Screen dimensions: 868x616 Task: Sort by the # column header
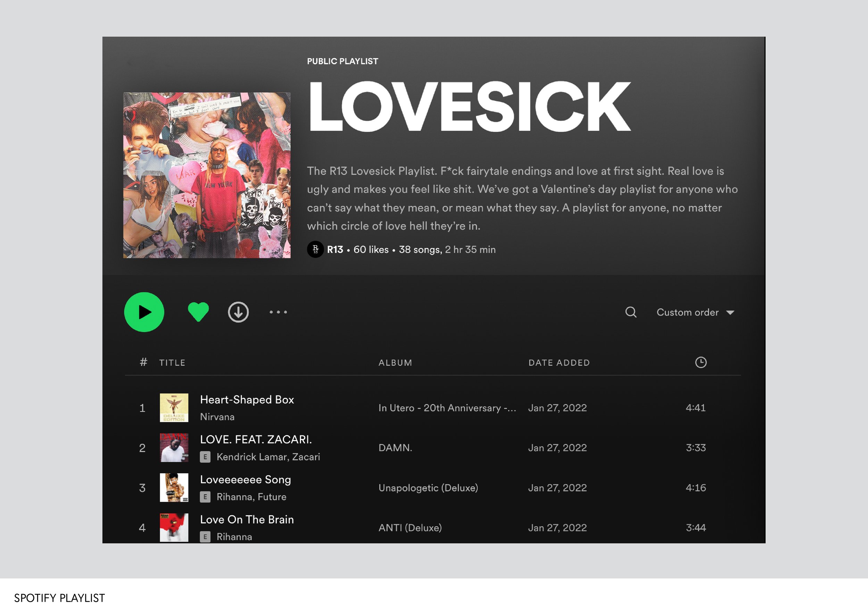point(143,362)
